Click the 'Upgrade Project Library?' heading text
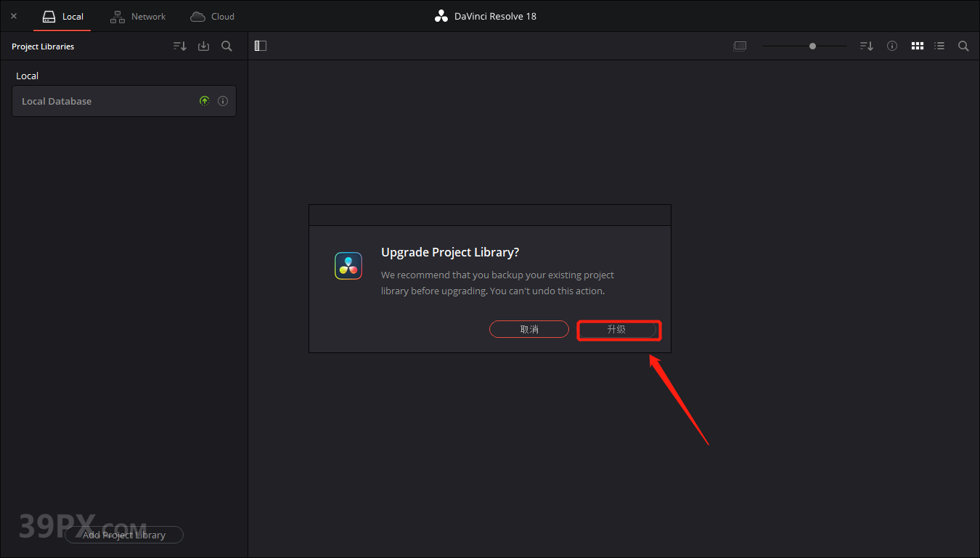980x558 pixels. (x=450, y=252)
